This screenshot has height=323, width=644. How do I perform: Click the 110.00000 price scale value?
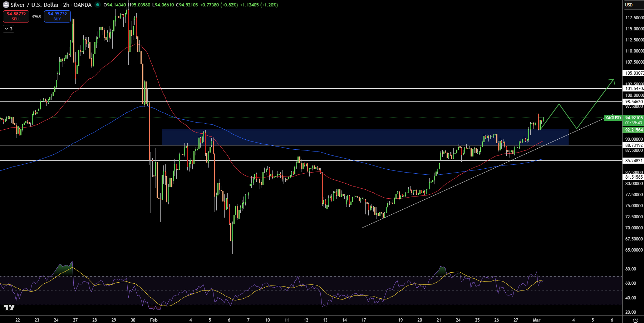click(634, 51)
